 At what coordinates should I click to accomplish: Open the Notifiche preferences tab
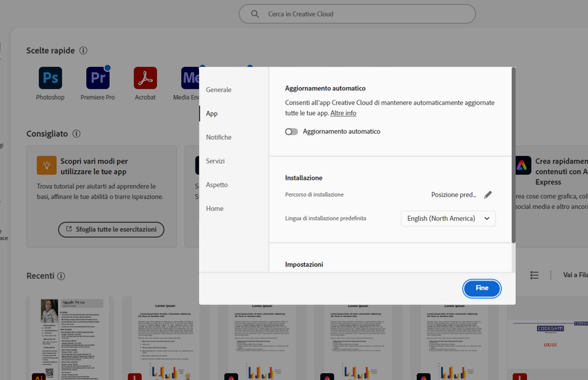coord(219,137)
